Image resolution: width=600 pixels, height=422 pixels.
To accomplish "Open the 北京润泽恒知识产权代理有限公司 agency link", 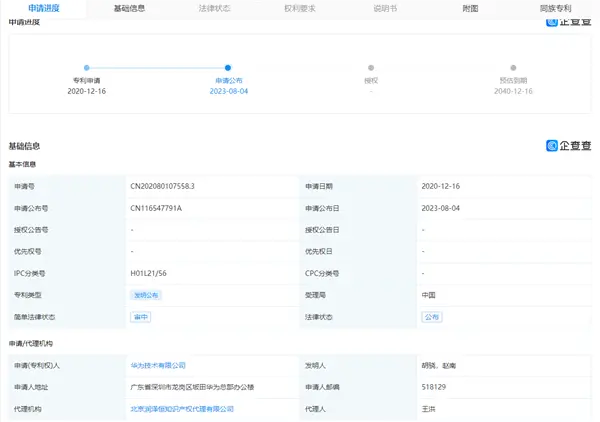I will pyautogui.click(x=182, y=409).
